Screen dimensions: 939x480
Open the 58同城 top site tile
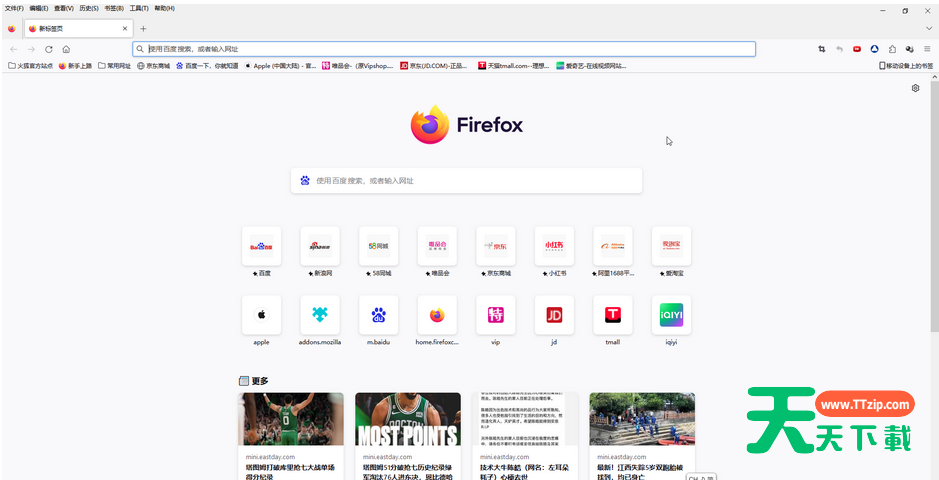click(378, 246)
